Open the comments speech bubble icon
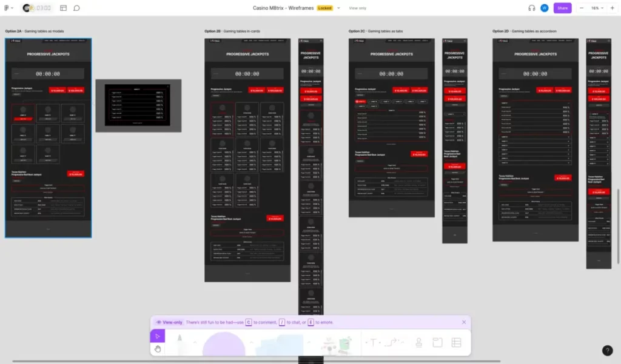 coord(77,8)
